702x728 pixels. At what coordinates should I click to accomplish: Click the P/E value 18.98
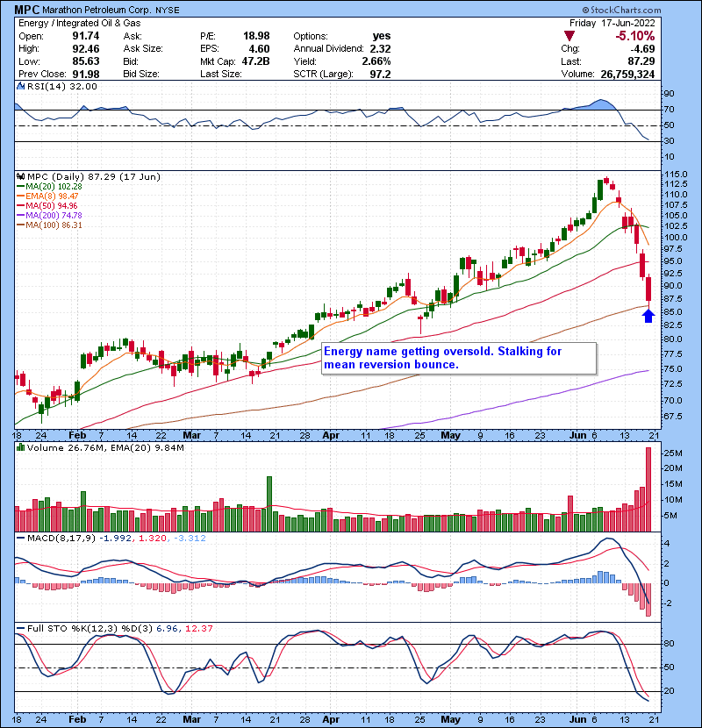pyautogui.click(x=256, y=36)
